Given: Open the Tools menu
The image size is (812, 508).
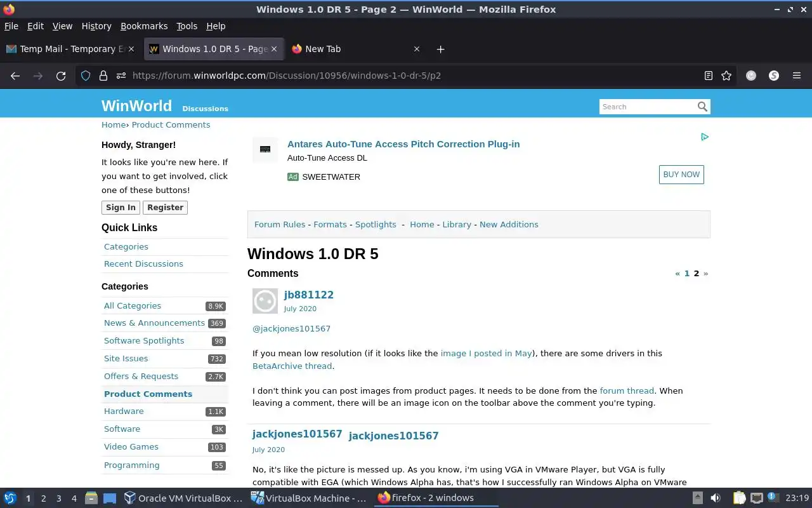Looking at the screenshot, I should (x=187, y=26).
